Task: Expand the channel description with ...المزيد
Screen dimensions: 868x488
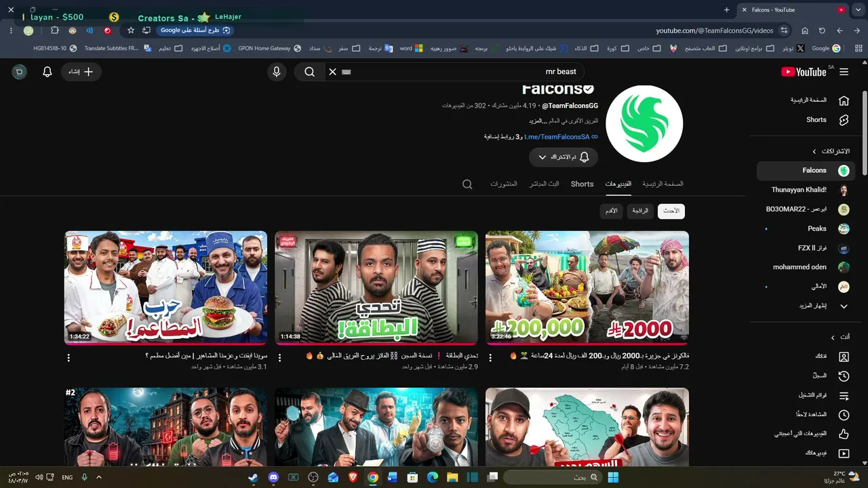Action: (537, 121)
